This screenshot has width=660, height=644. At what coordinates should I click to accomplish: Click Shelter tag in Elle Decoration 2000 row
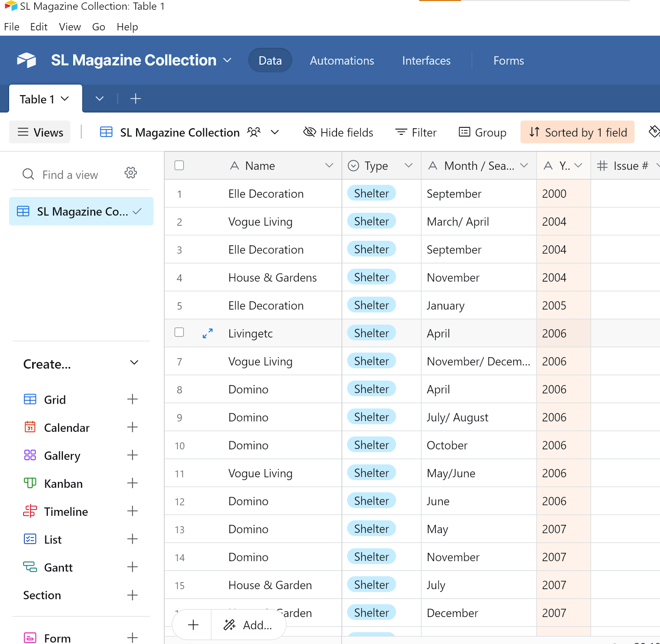pos(371,193)
